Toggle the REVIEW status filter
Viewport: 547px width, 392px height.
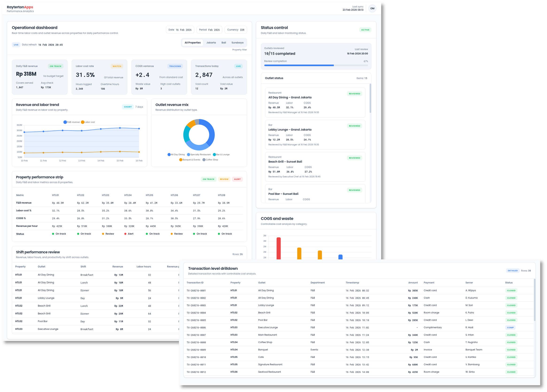pos(224,179)
